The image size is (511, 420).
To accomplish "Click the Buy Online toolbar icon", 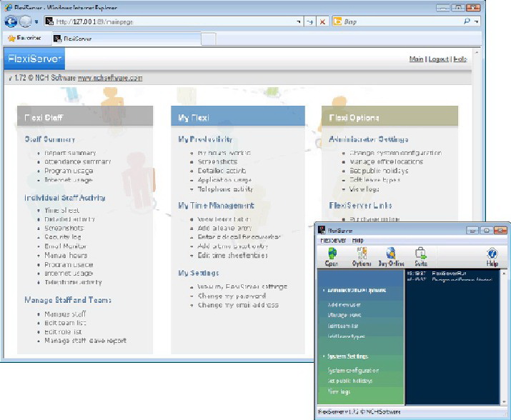I will (391, 256).
